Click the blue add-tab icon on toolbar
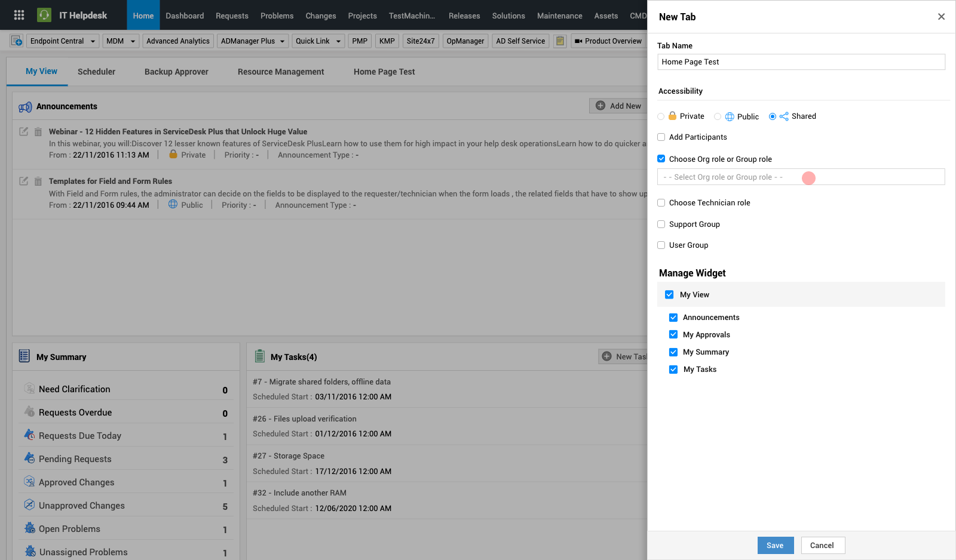This screenshot has width=956, height=560. pos(16,41)
